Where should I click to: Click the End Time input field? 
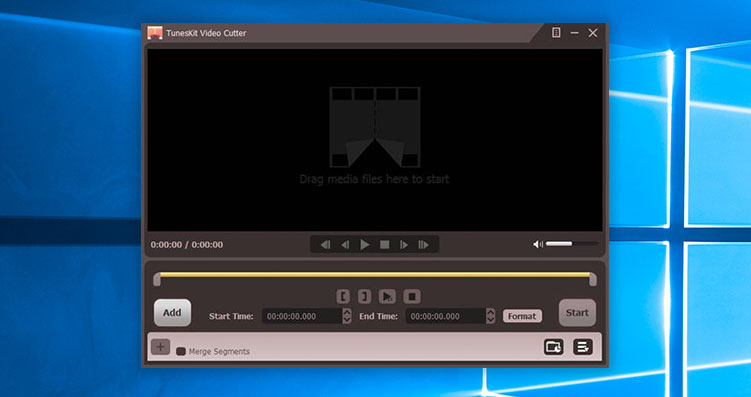click(x=445, y=316)
